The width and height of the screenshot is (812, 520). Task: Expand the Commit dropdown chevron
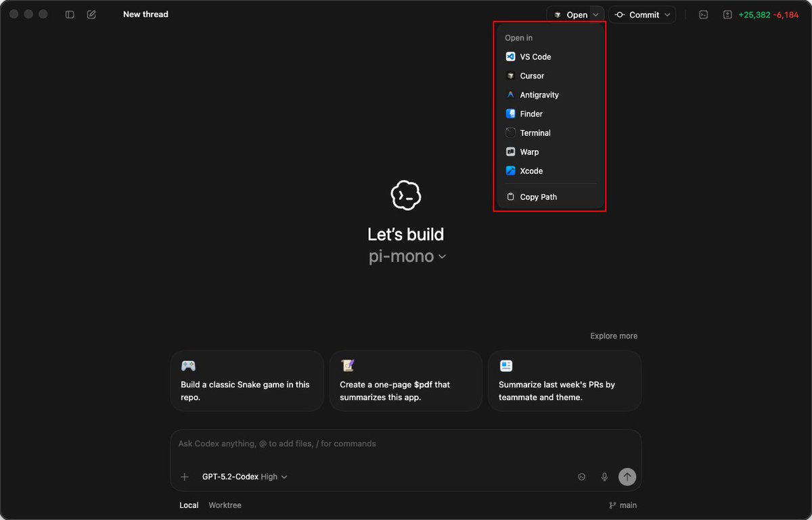(x=667, y=15)
